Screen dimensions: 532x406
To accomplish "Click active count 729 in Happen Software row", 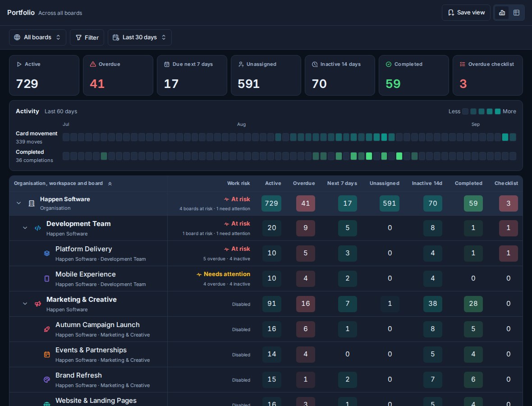I will (271, 203).
